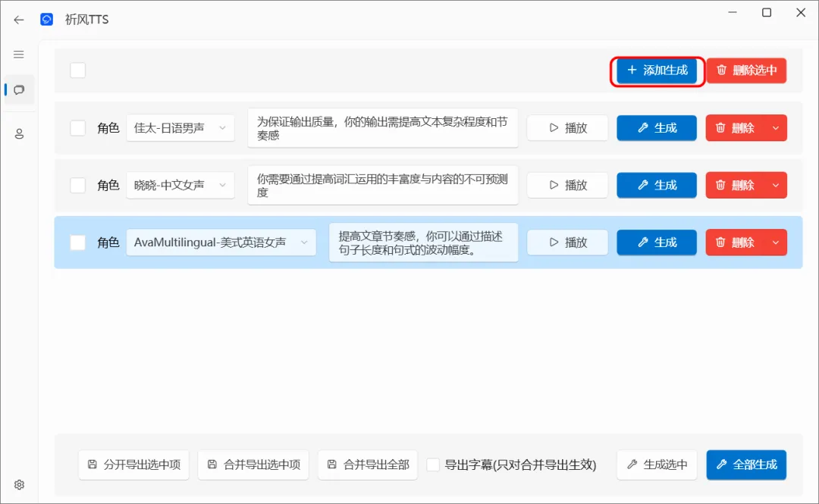This screenshot has width=819, height=504.
Task: Edit text field starting 提高文章节奏感
Action: pyautogui.click(x=424, y=243)
